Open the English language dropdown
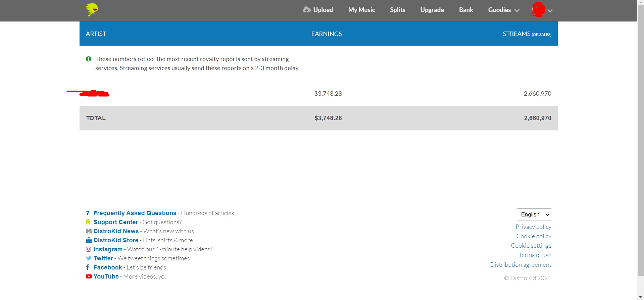 534,214
